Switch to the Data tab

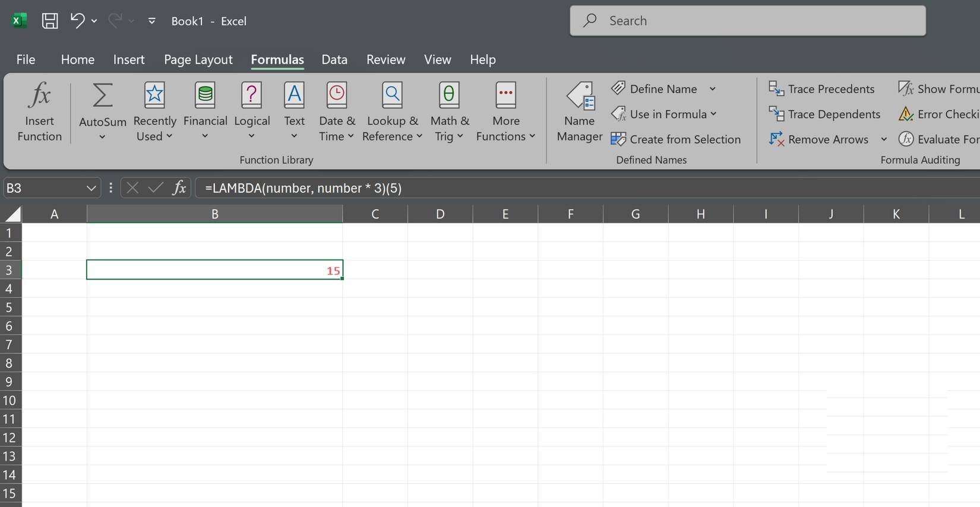[334, 59]
